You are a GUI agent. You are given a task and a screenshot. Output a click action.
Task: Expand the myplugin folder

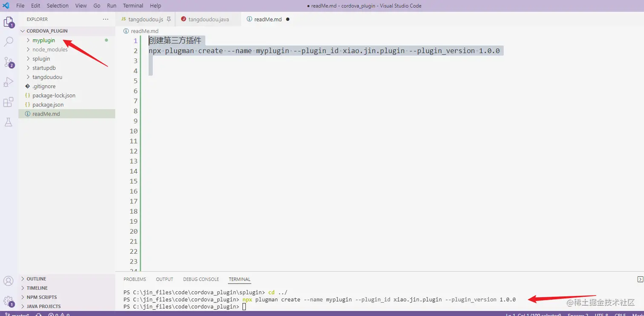[28, 40]
